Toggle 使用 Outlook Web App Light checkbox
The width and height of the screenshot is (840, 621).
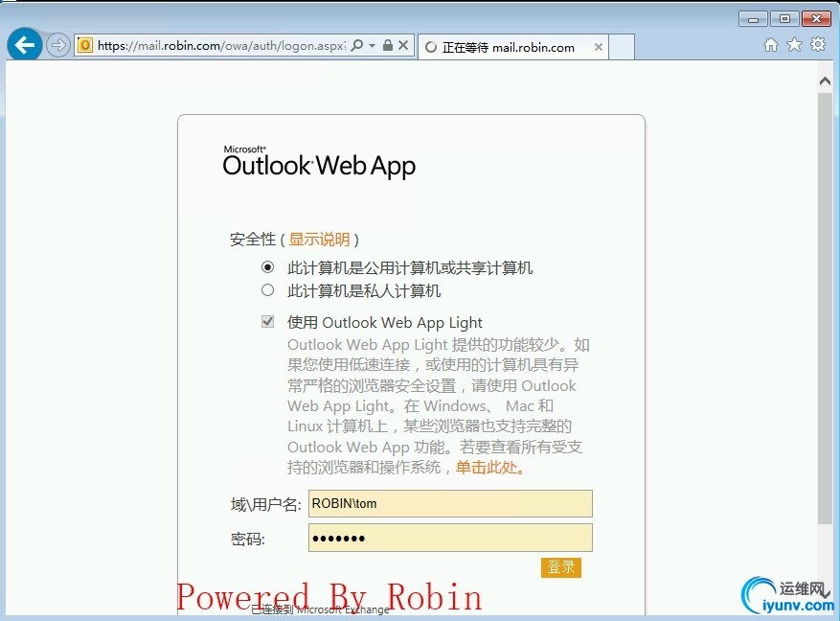click(x=268, y=321)
